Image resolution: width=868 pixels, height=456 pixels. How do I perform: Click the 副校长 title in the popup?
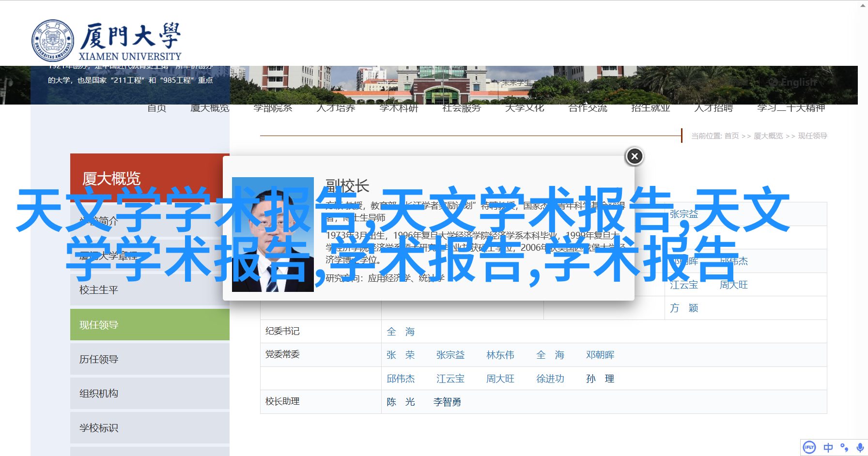[347, 186]
